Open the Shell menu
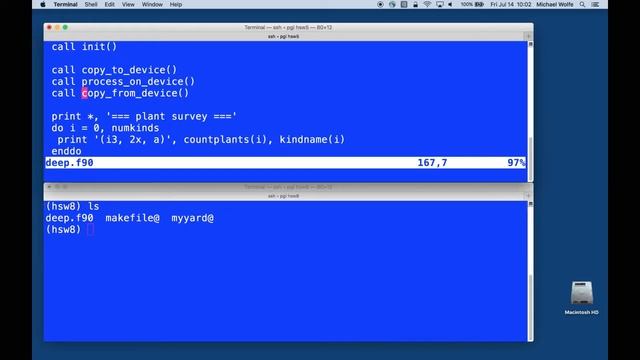Viewport: 640px width, 360px height. coord(91,4)
